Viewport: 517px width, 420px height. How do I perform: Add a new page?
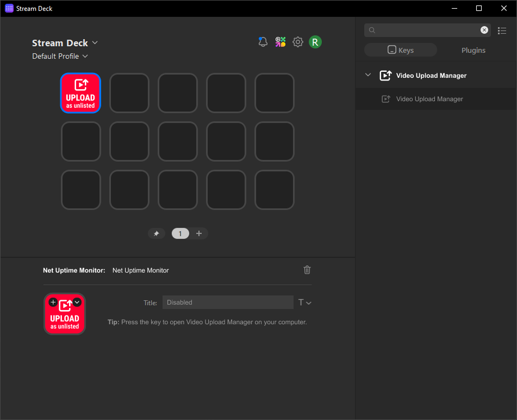point(199,233)
